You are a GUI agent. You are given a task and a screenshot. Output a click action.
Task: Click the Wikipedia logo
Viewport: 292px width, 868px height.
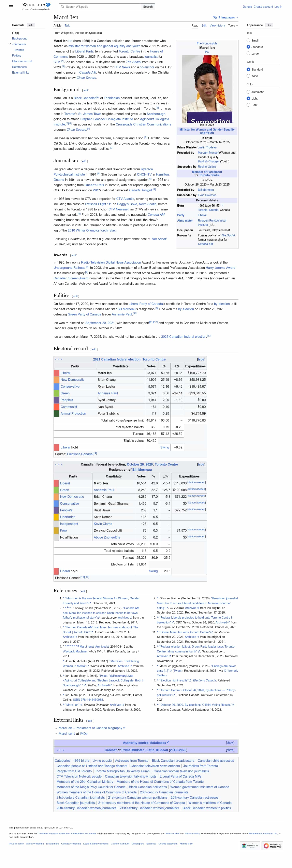[x=36, y=6]
